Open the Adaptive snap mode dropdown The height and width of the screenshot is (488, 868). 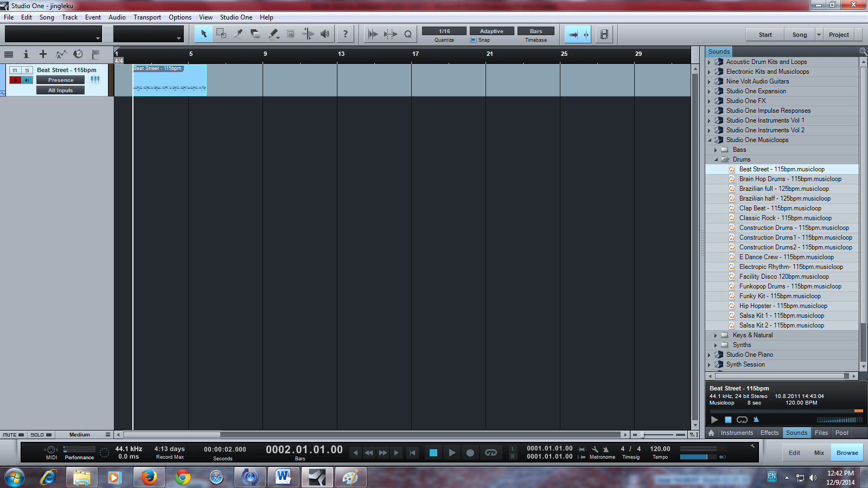(492, 31)
